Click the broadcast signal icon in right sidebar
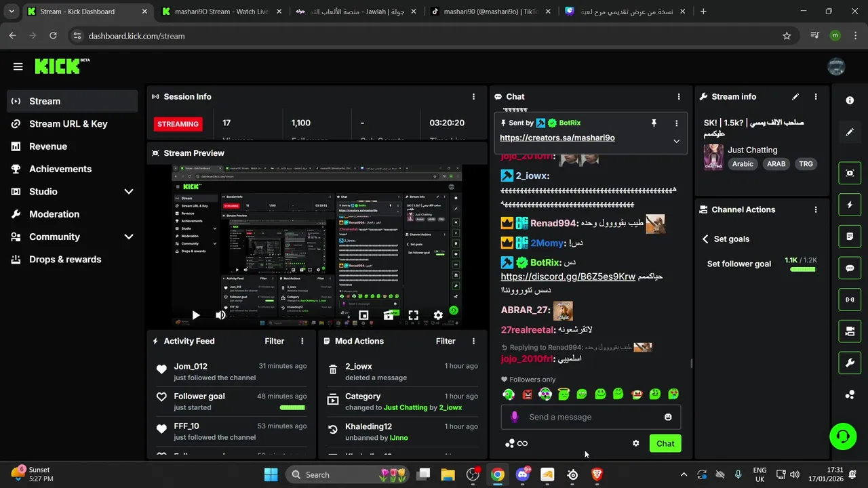Image resolution: width=868 pixels, height=488 pixels. (850, 300)
